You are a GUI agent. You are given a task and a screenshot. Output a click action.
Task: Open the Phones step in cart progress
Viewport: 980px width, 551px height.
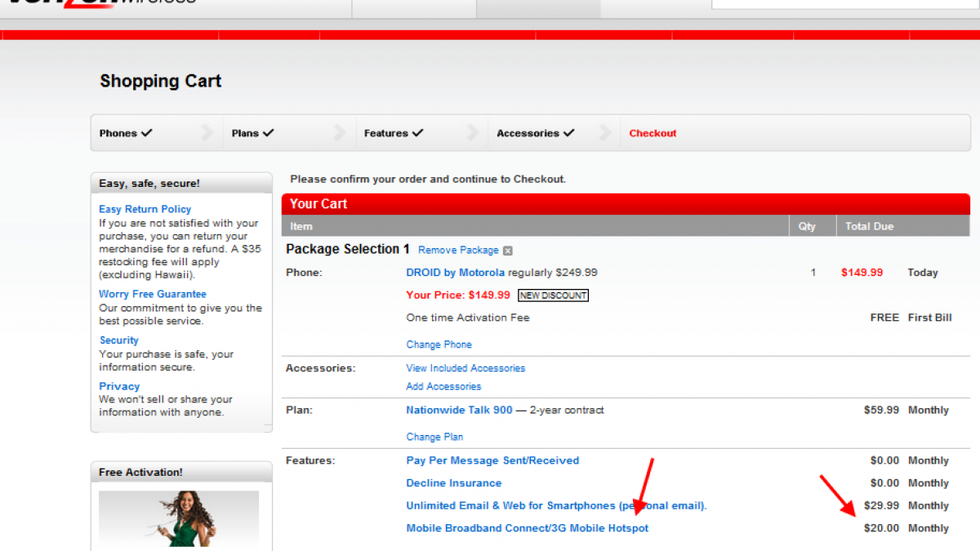pyautogui.click(x=126, y=133)
